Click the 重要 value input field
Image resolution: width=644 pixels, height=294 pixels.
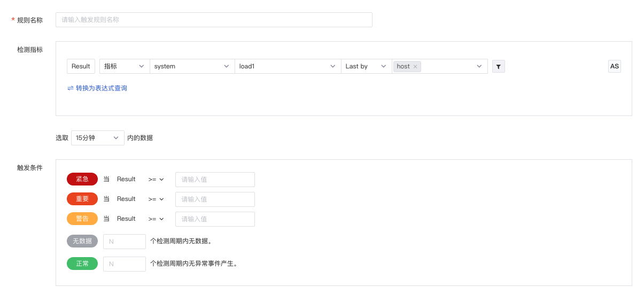pyautogui.click(x=215, y=199)
